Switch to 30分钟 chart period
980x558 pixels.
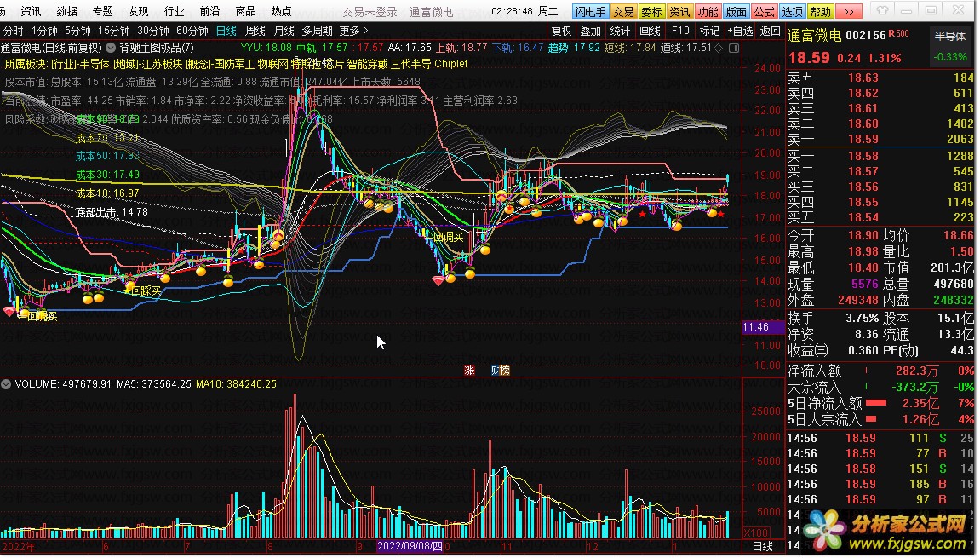point(153,31)
